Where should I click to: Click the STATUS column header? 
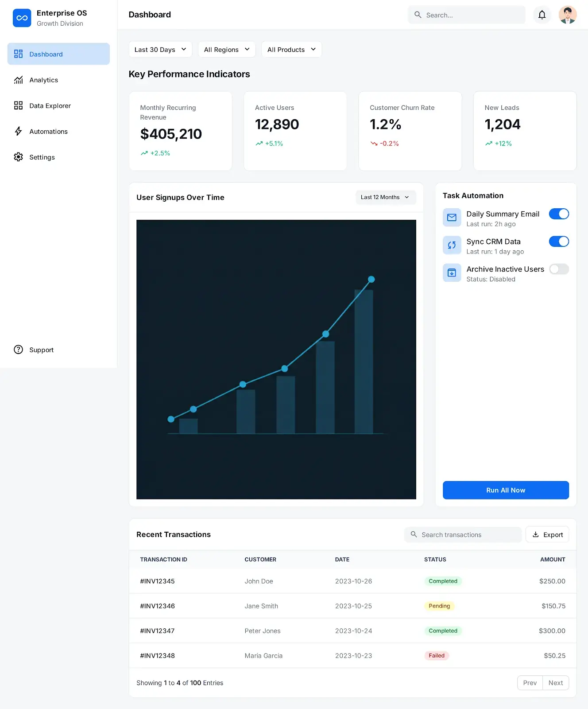[435, 559]
